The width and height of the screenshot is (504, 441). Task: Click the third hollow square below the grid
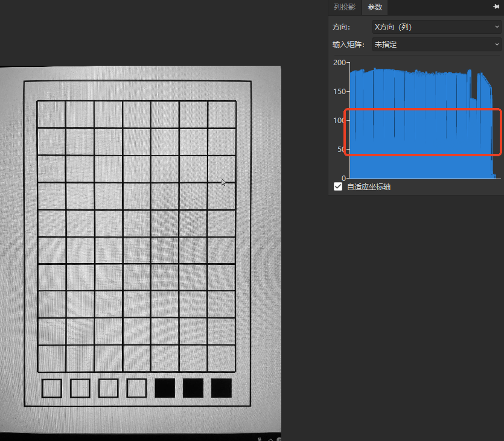tap(108, 388)
